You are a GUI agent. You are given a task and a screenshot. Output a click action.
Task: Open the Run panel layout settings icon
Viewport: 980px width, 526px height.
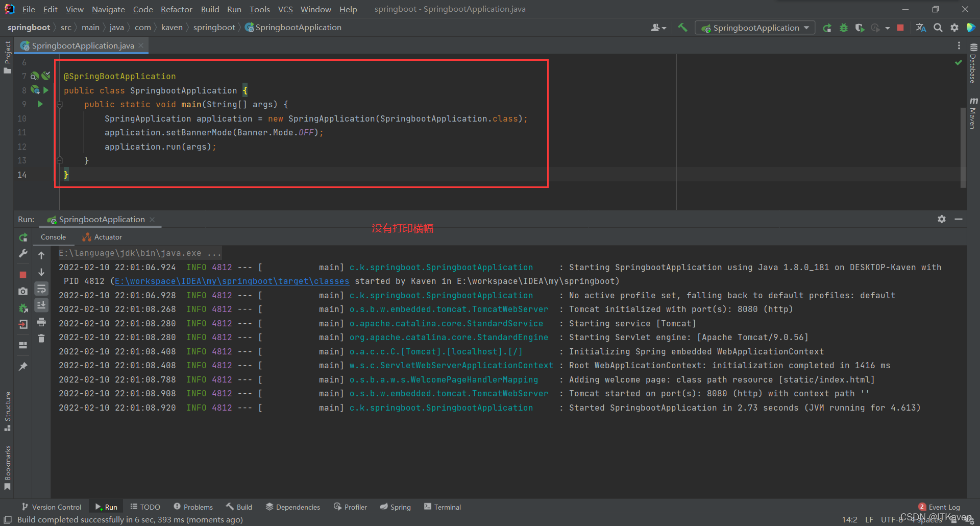pos(23,345)
